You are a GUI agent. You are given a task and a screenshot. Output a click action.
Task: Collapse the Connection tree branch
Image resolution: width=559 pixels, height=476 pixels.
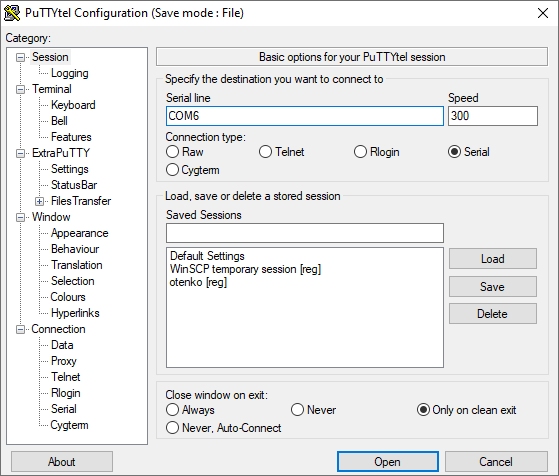[x=21, y=329]
